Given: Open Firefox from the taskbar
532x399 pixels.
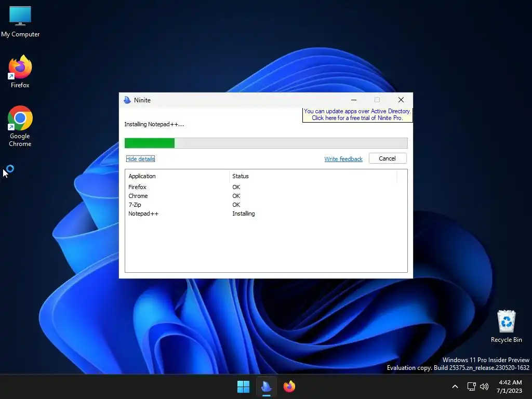Looking at the screenshot, I should click(289, 387).
